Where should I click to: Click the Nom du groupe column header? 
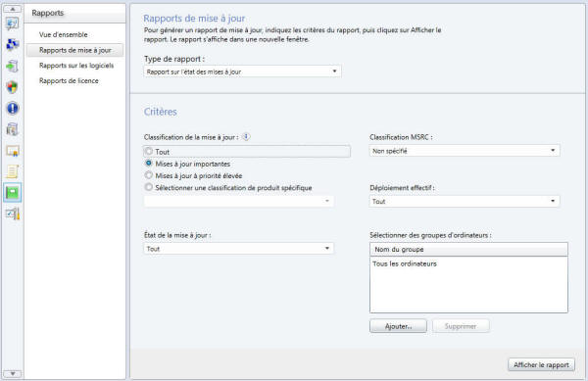[x=468, y=249]
